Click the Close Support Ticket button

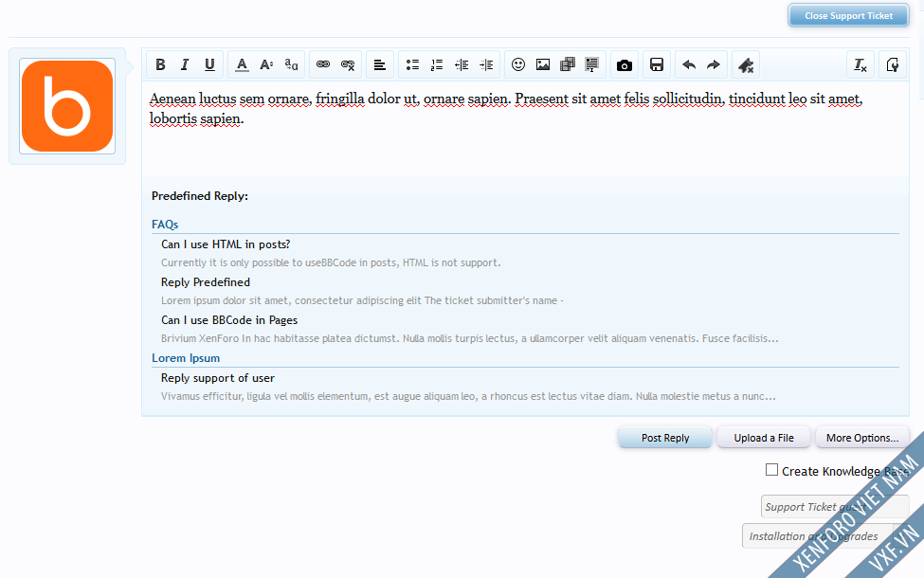pos(847,15)
